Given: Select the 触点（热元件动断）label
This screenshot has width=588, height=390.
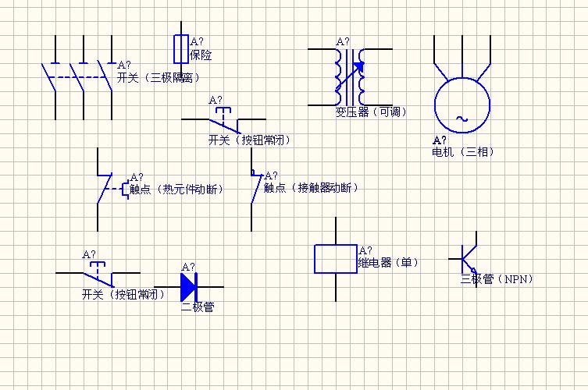Looking at the screenshot, I should click(176, 190).
